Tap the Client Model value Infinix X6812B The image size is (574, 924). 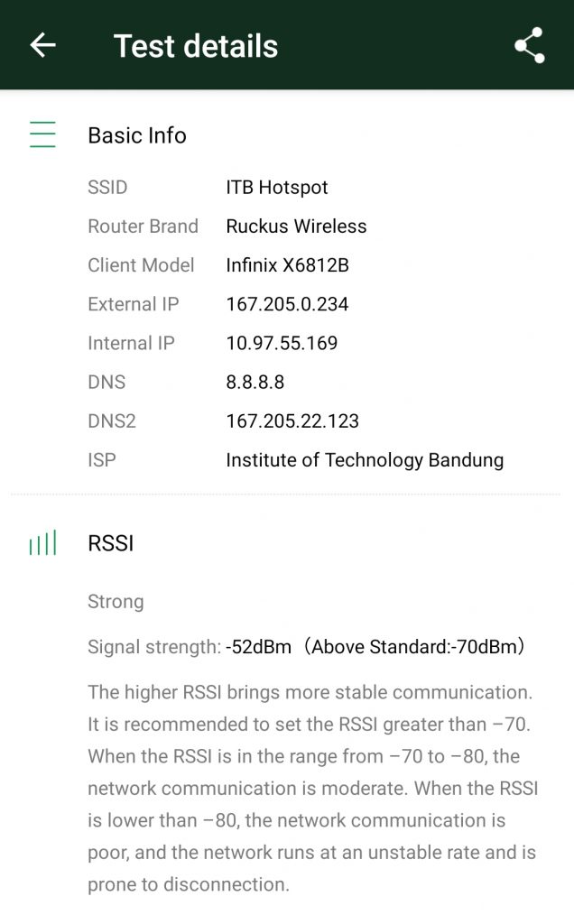coord(287,265)
